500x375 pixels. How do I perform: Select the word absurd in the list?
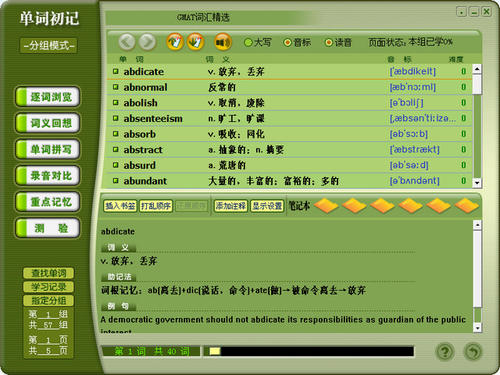[x=139, y=165]
